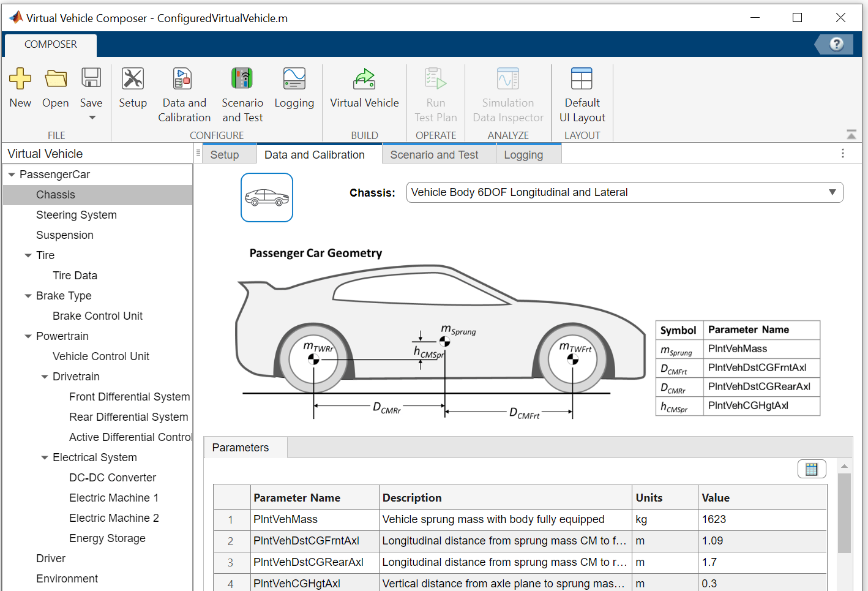Reset with the Default UI Layout icon
Screen dimensions: 868x591
582,79
